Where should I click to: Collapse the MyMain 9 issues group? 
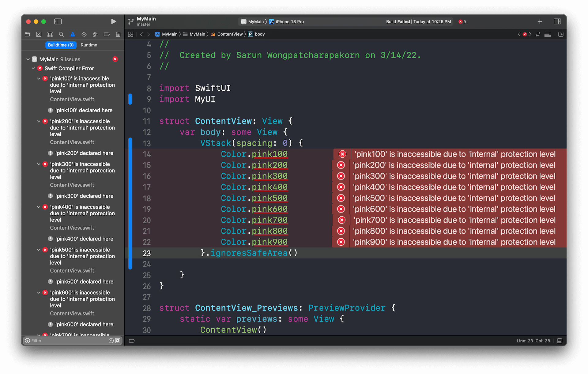(x=28, y=59)
